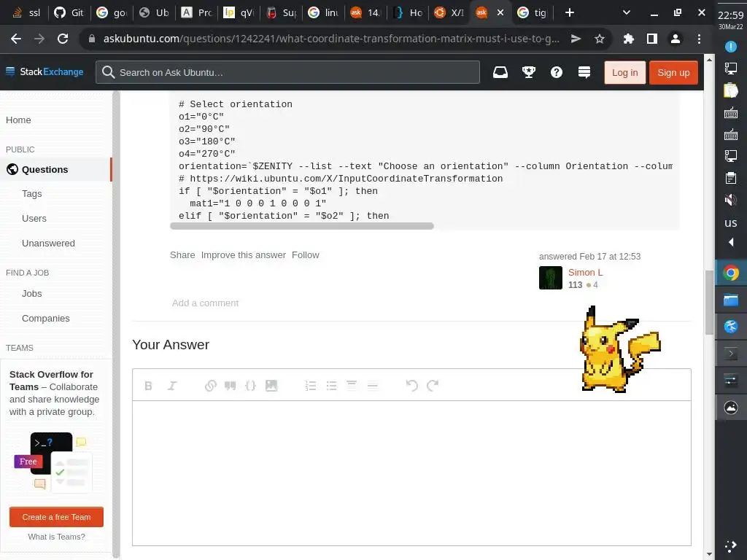Open the file manager in the taskbar
Screen dimensions: 747x560
click(x=731, y=300)
